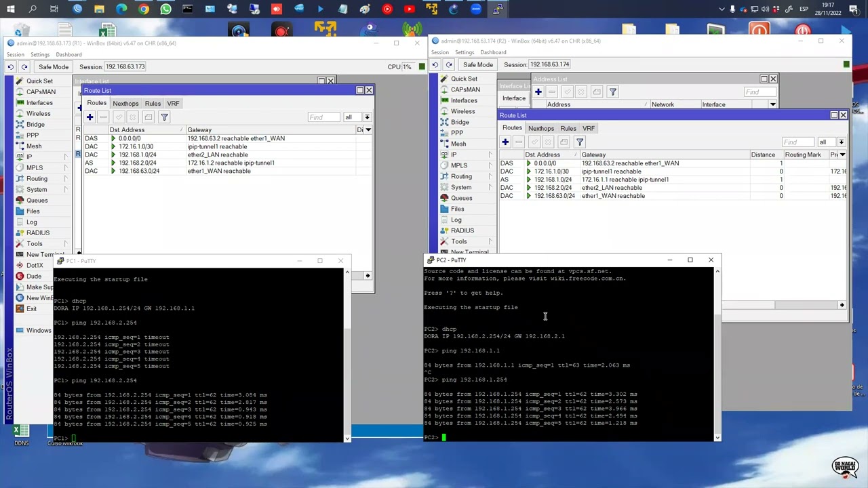Add new route with plus icon in R2 Route List
Image resolution: width=868 pixels, height=488 pixels.
505,142
